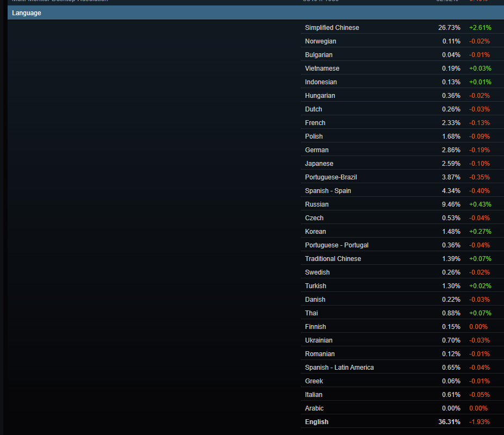
Task: Select the Simplified Chinese row label
Action: click(332, 28)
